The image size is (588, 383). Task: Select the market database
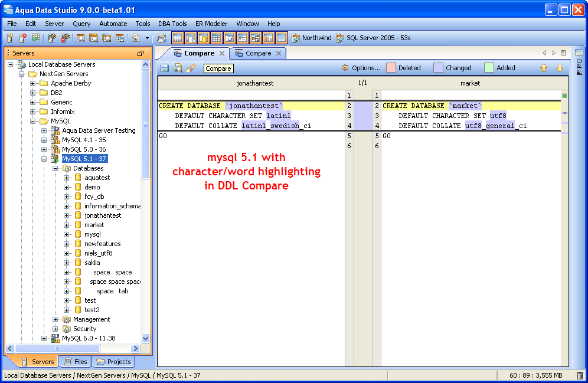coord(94,225)
